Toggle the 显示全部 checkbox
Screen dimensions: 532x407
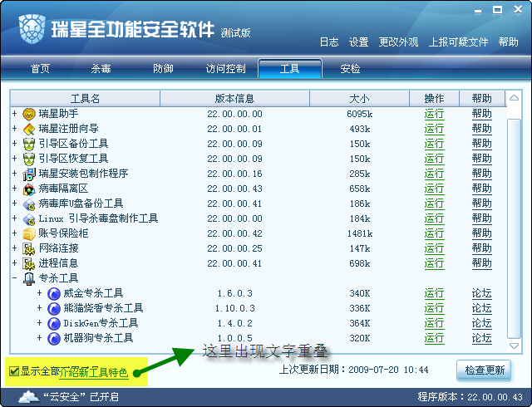pyautogui.click(x=14, y=371)
